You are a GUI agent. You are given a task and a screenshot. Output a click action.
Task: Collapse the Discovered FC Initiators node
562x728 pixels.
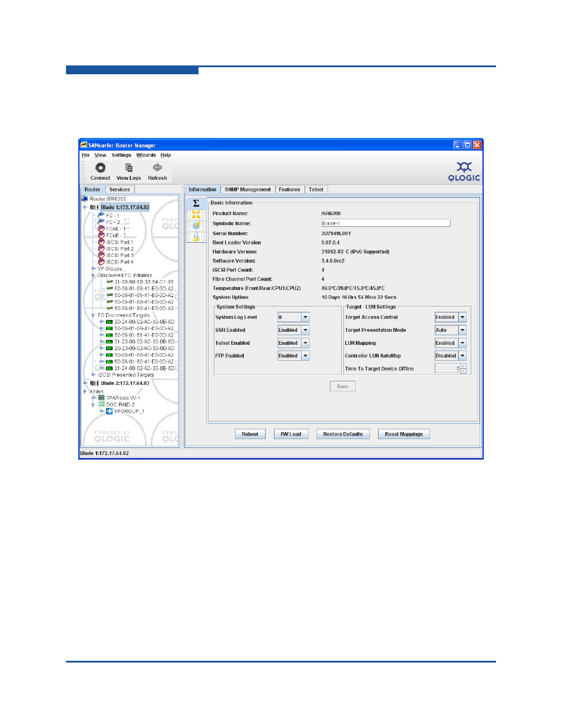click(x=93, y=275)
